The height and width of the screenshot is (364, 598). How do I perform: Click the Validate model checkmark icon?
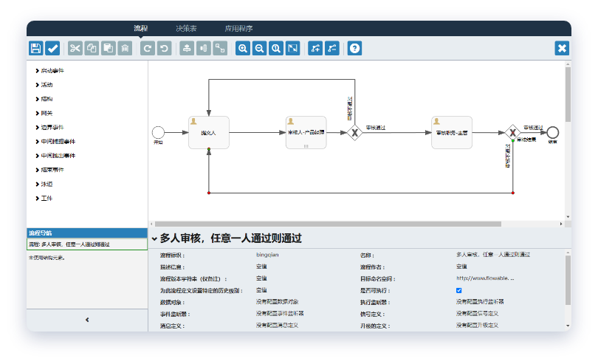(52, 48)
